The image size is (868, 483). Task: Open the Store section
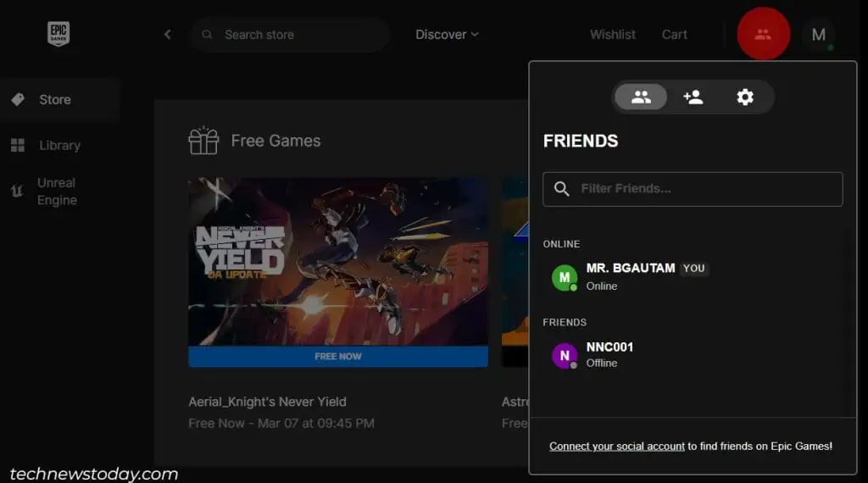pyautogui.click(x=60, y=100)
